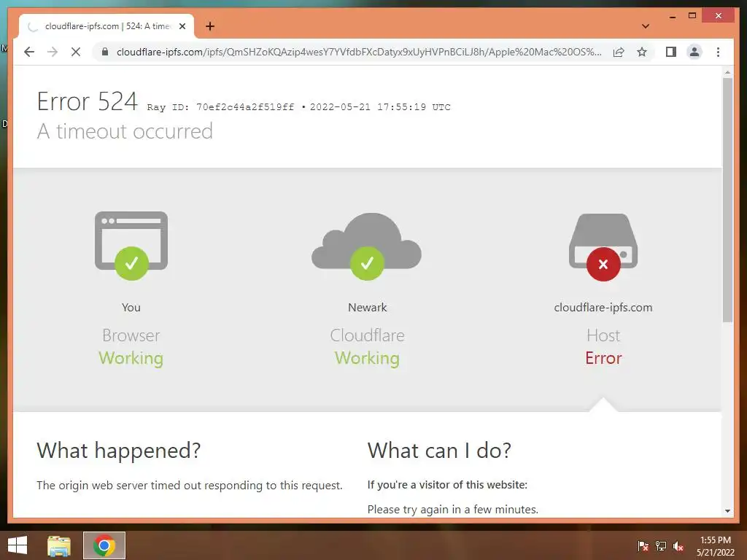Click the Error 524 heading

(x=88, y=101)
